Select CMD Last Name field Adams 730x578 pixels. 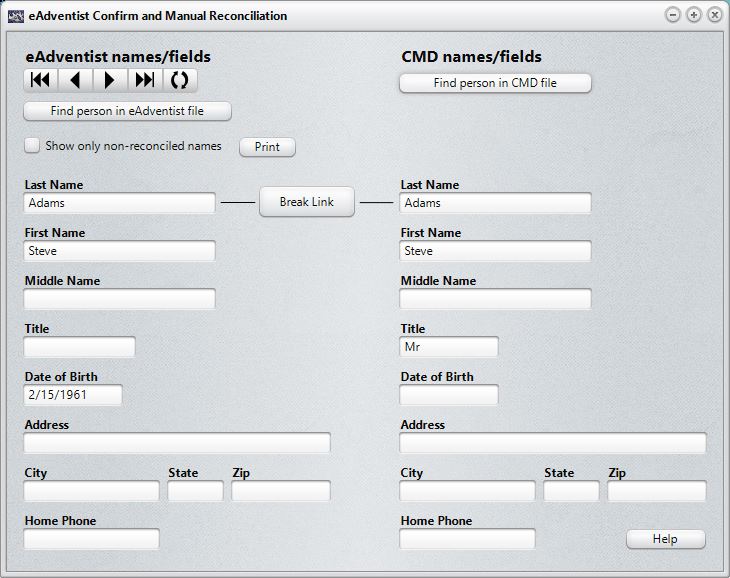pyautogui.click(x=495, y=203)
